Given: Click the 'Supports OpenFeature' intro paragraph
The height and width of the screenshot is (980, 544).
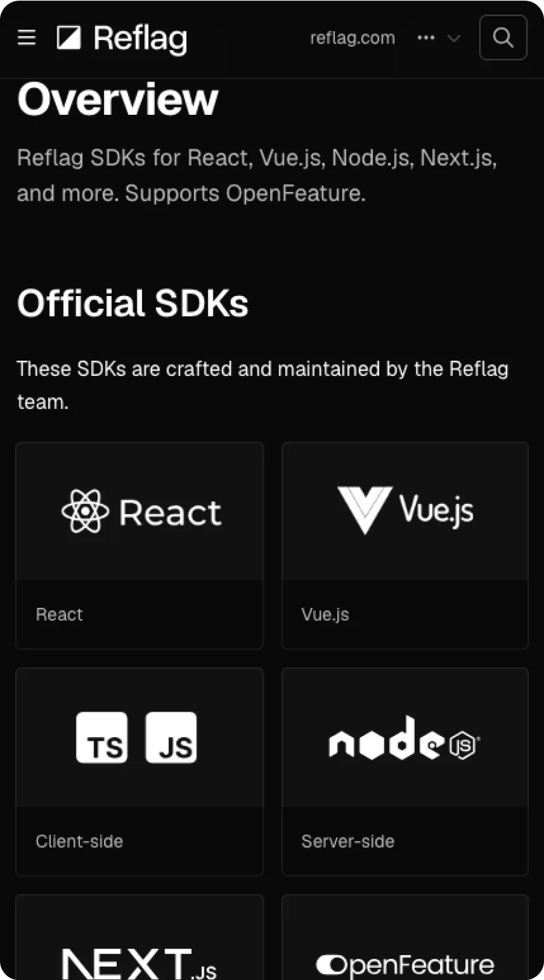Looking at the screenshot, I should [257, 175].
